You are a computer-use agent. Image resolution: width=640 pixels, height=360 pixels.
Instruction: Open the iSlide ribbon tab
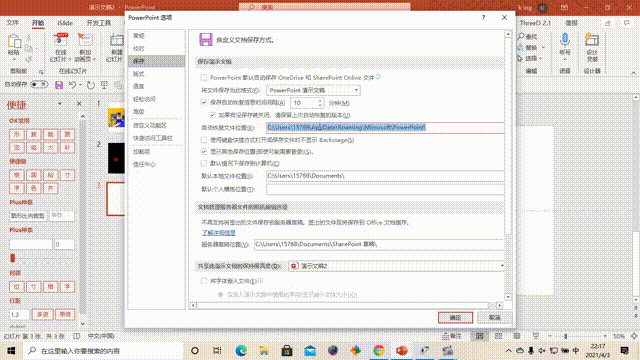(65, 23)
